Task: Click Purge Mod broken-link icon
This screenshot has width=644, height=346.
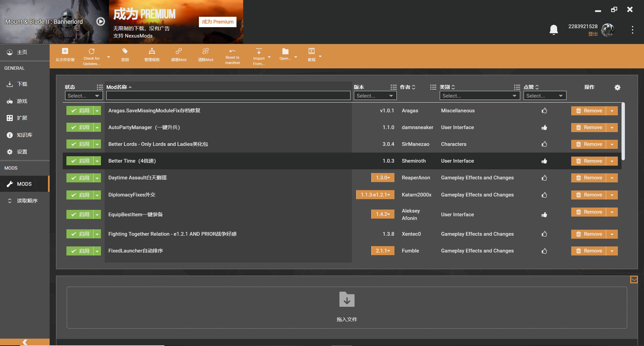Action: [206, 55]
